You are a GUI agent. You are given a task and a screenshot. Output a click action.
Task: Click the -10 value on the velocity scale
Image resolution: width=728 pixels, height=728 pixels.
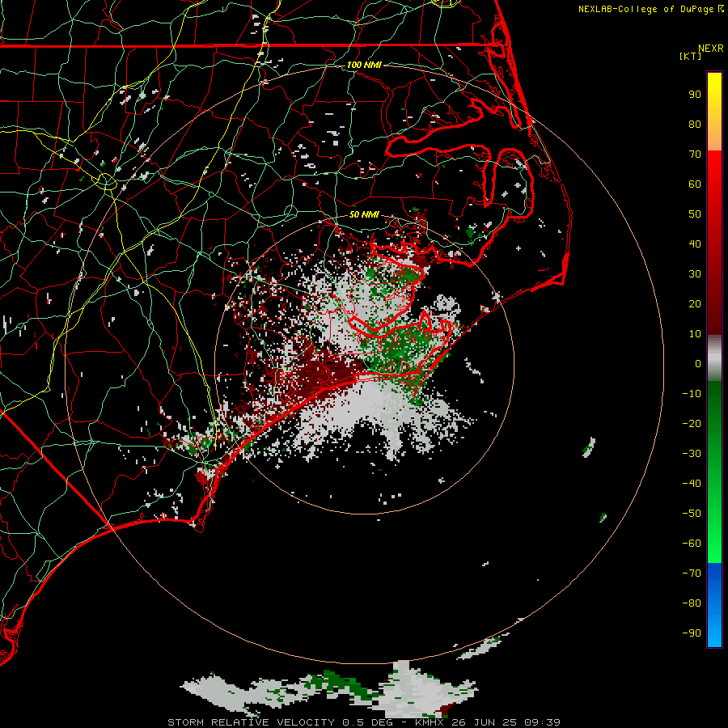pyautogui.click(x=692, y=394)
